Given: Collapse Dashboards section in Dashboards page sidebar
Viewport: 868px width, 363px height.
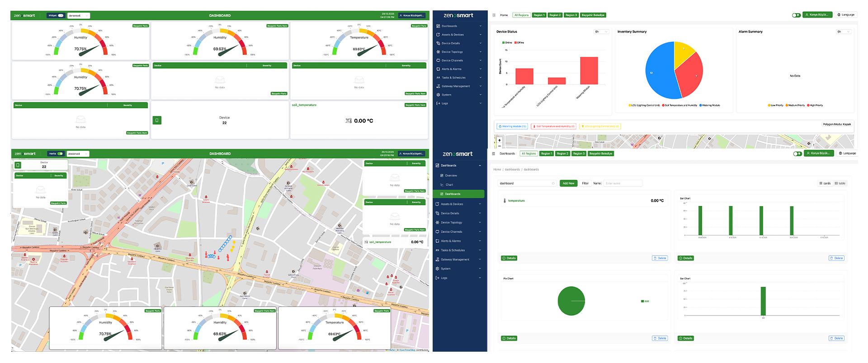Looking at the screenshot, I should 480,166.
